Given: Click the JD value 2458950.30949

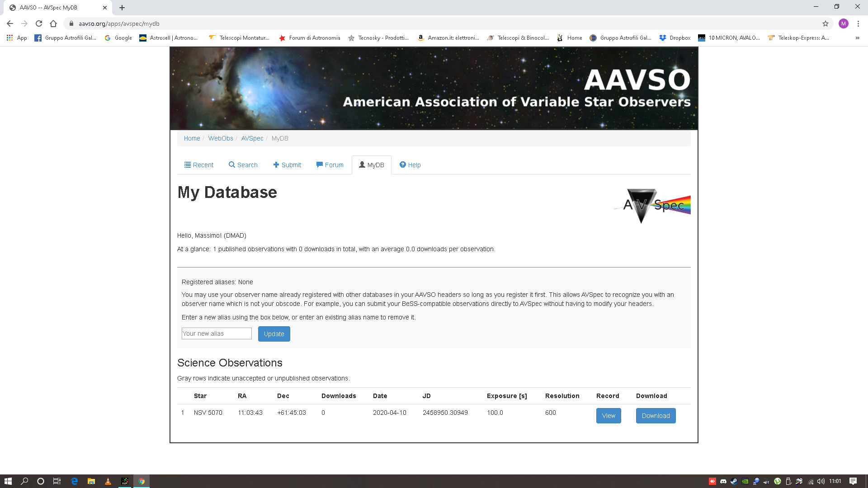Looking at the screenshot, I should click(x=445, y=413).
